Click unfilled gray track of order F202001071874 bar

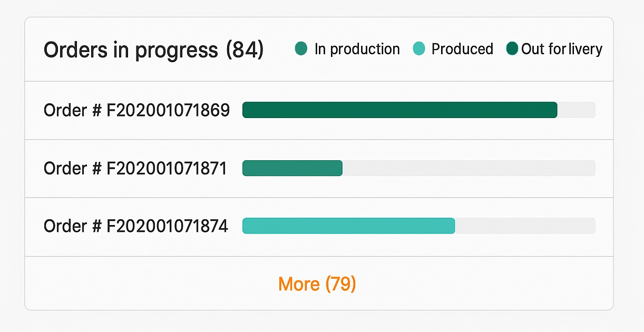point(525,226)
